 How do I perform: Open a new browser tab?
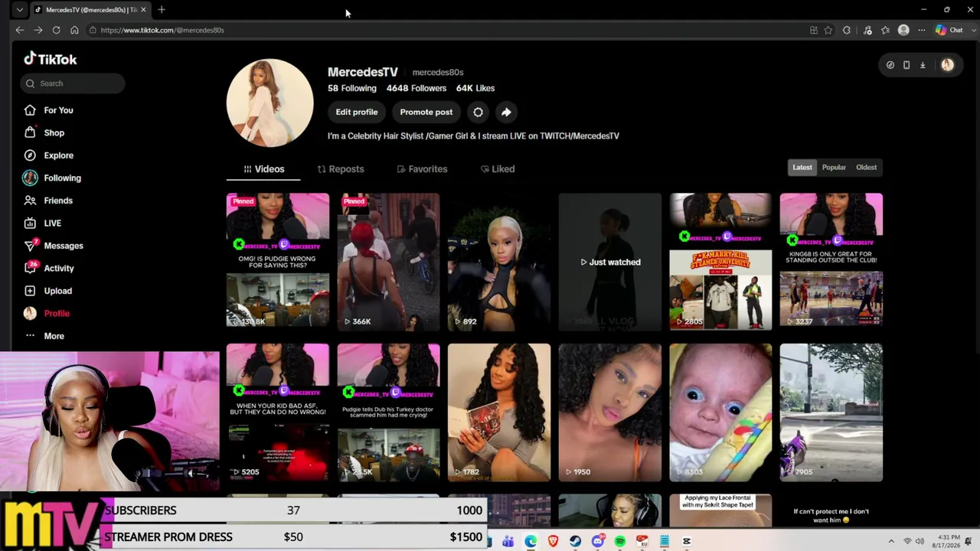click(x=162, y=10)
